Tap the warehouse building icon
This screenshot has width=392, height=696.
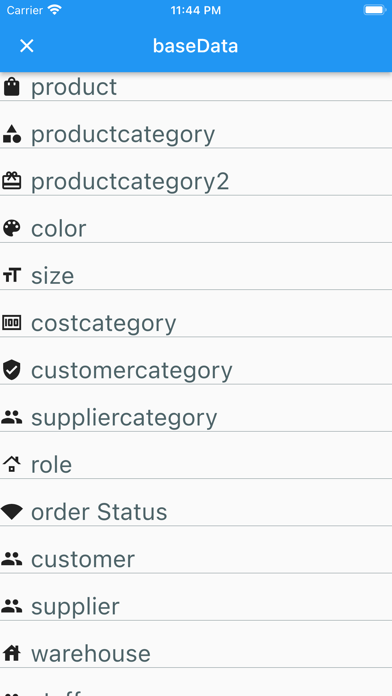coord(12,653)
